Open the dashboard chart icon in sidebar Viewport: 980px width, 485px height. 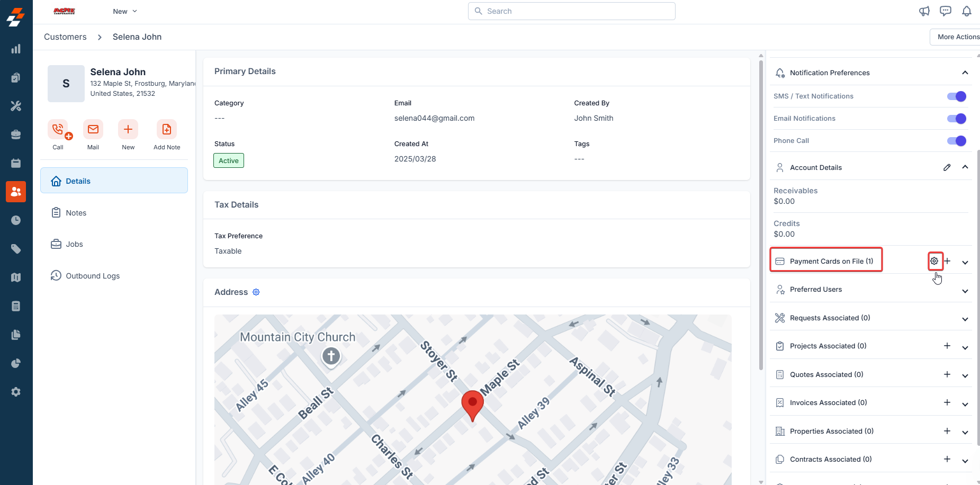click(x=16, y=49)
